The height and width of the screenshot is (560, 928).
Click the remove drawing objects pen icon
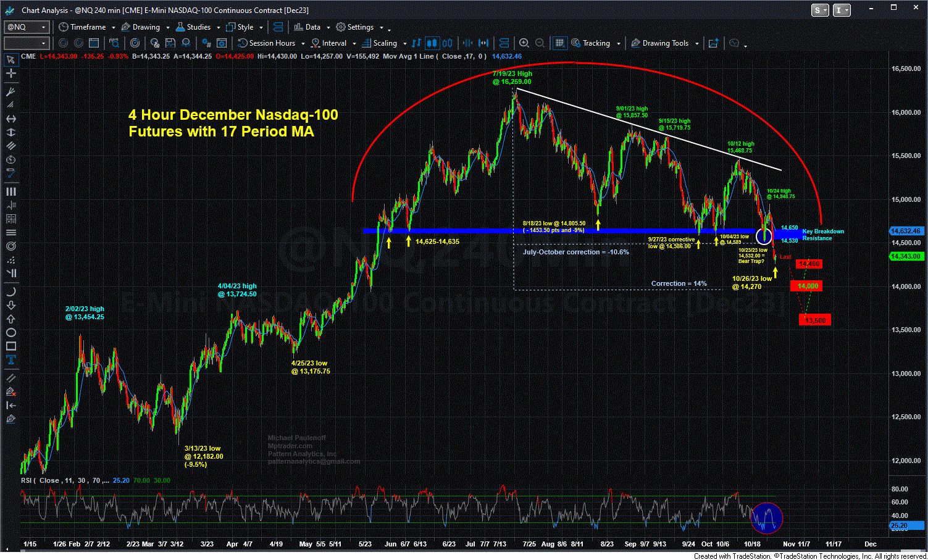pos(10,391)
